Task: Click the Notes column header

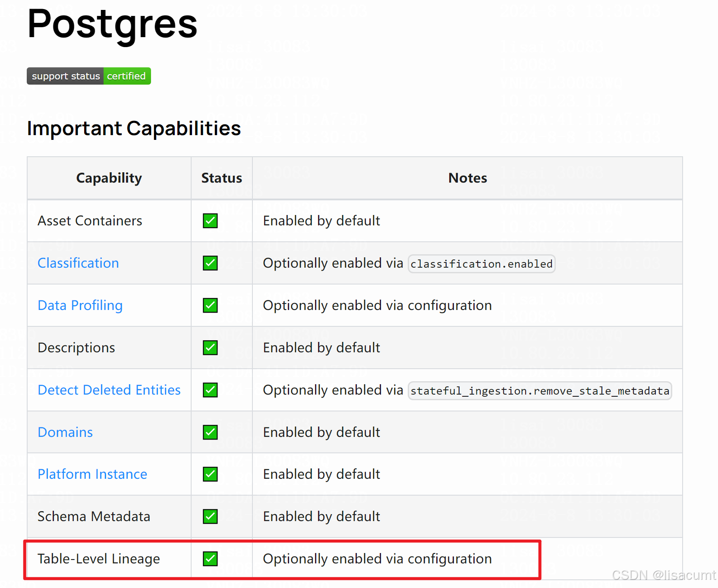Action: coord(468,178)
